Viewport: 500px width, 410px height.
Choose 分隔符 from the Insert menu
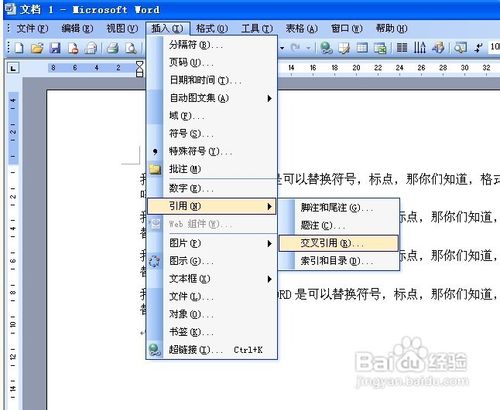(212, 45)
